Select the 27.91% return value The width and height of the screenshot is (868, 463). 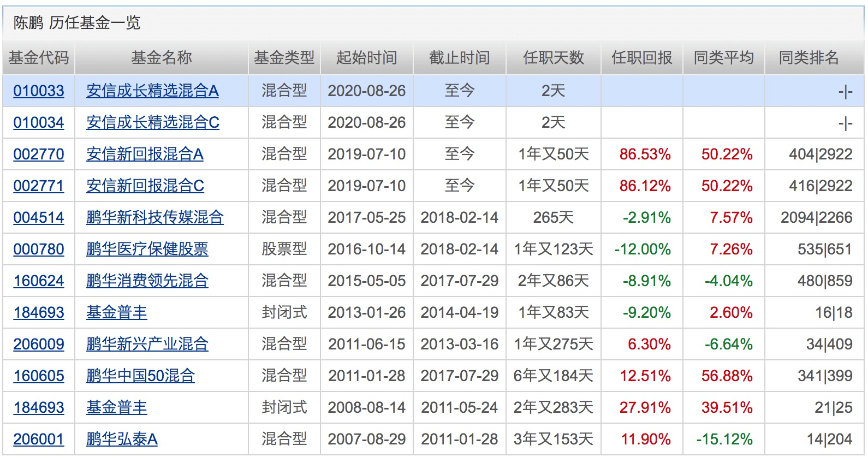pyautogui.click(x=645, y=407)
